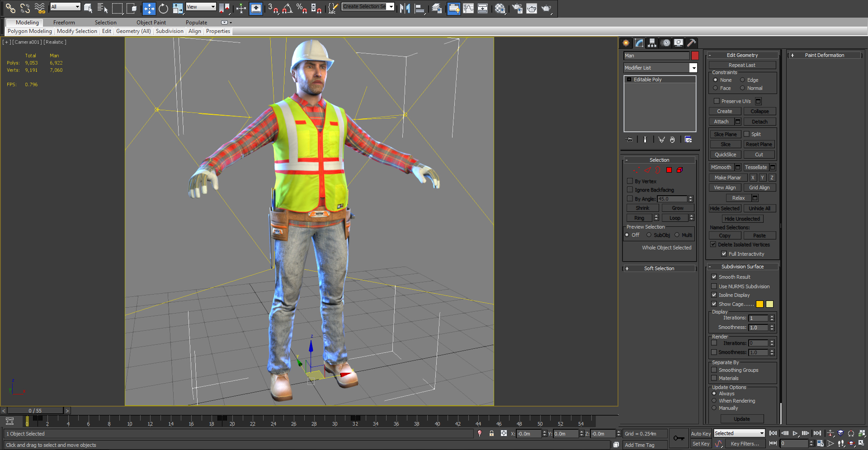Select Polygon sub-object level red square
The image size is (868, 450).
[x=669, y=170]
